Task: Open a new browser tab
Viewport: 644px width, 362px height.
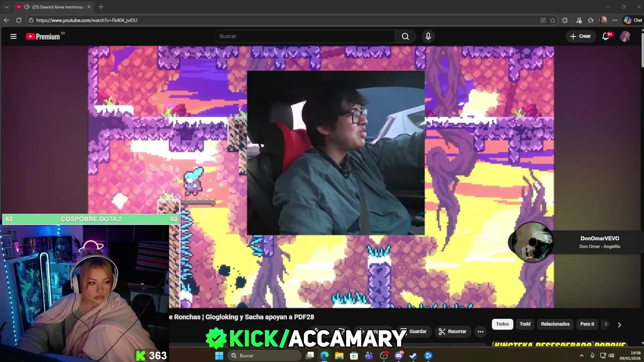Action: (x=101, y=7)
